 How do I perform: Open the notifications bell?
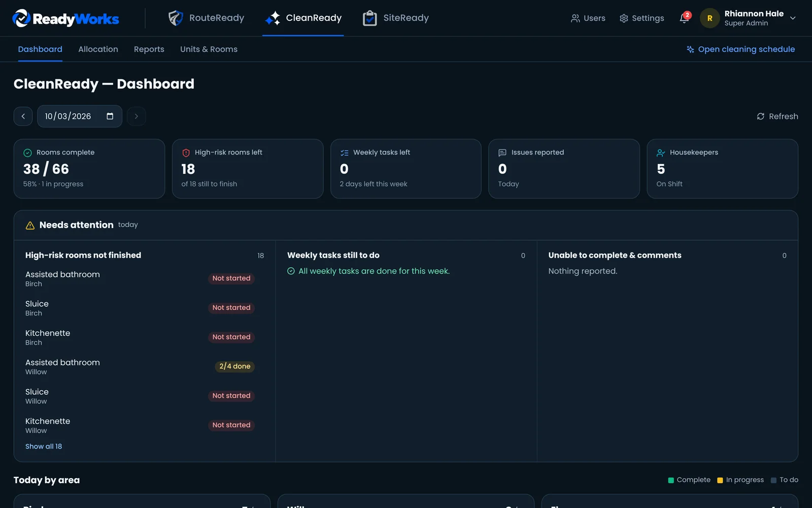[684, 18]
